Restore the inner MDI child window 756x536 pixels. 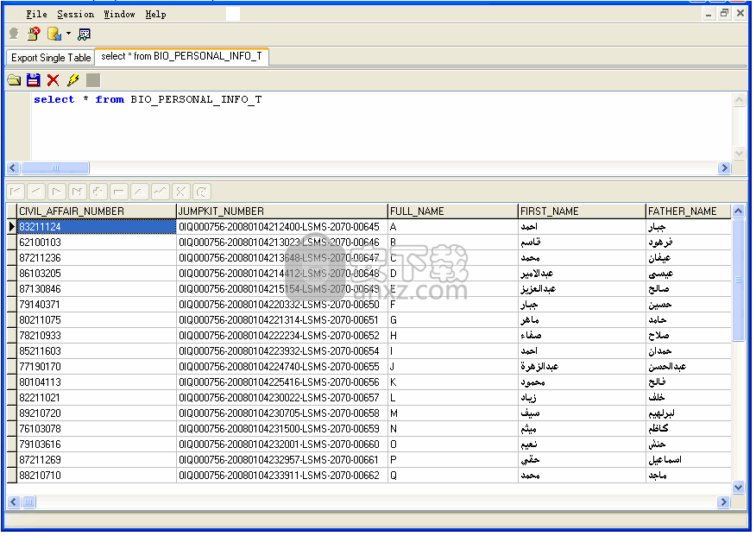tap(724, 14)
